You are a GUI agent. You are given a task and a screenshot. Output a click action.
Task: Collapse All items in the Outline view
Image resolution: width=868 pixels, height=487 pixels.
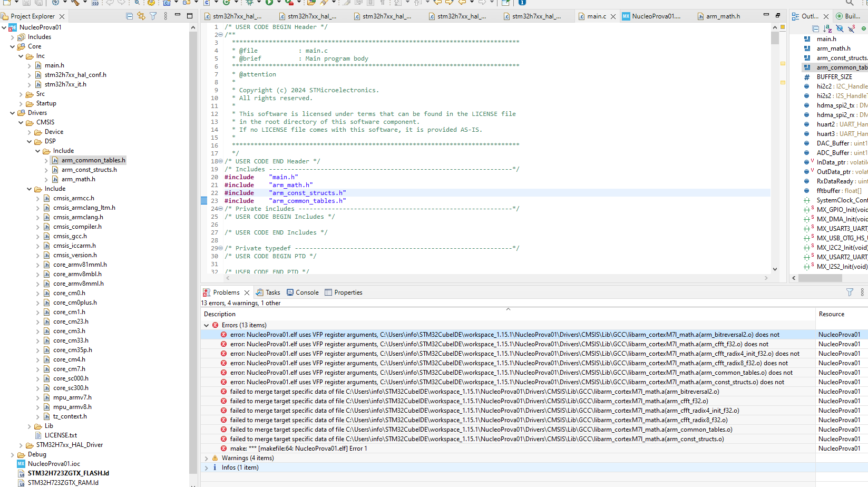(816, 29)
